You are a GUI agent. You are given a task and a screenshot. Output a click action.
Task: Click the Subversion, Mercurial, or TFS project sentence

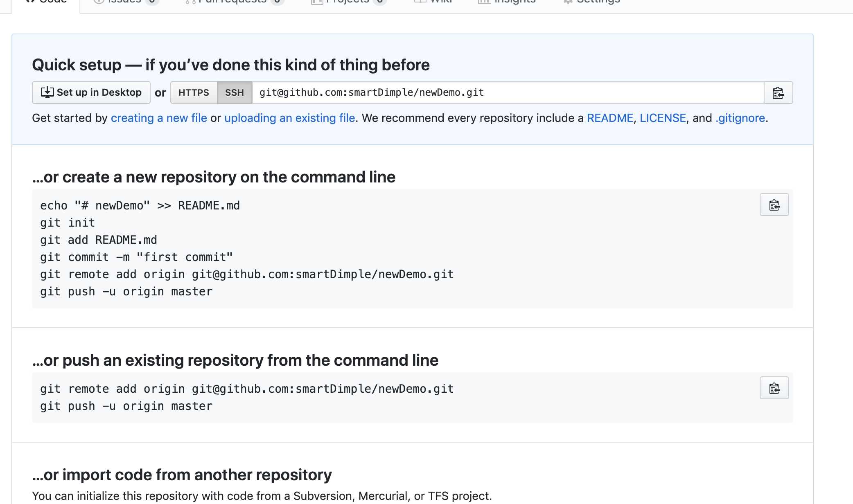(262, 496)
